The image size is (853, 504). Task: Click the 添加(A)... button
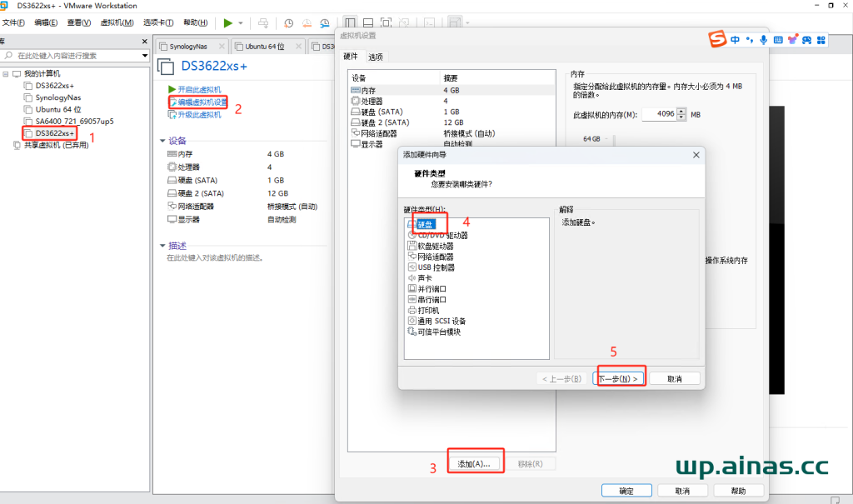pyautogui.click(x=474, y=464)
